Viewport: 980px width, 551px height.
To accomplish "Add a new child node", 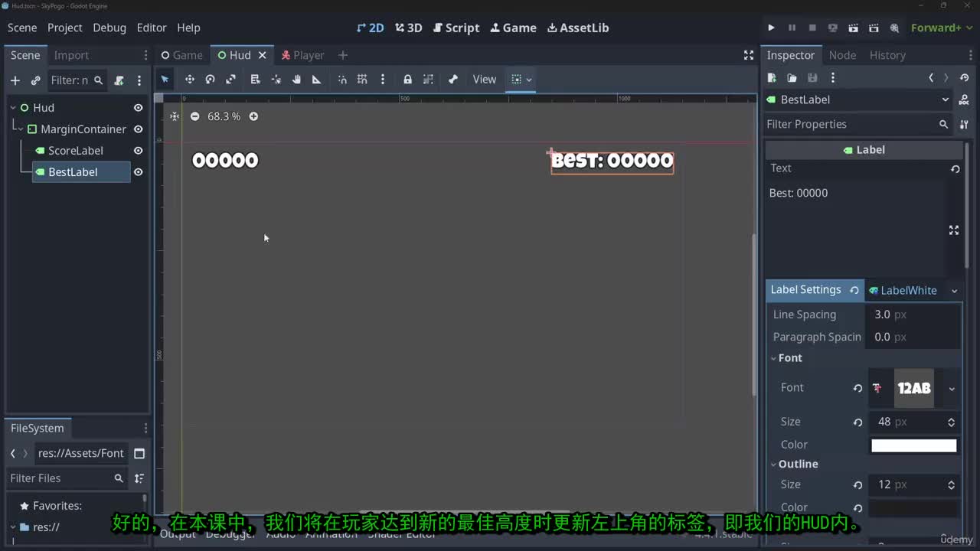I will click(x=15, y=80).
